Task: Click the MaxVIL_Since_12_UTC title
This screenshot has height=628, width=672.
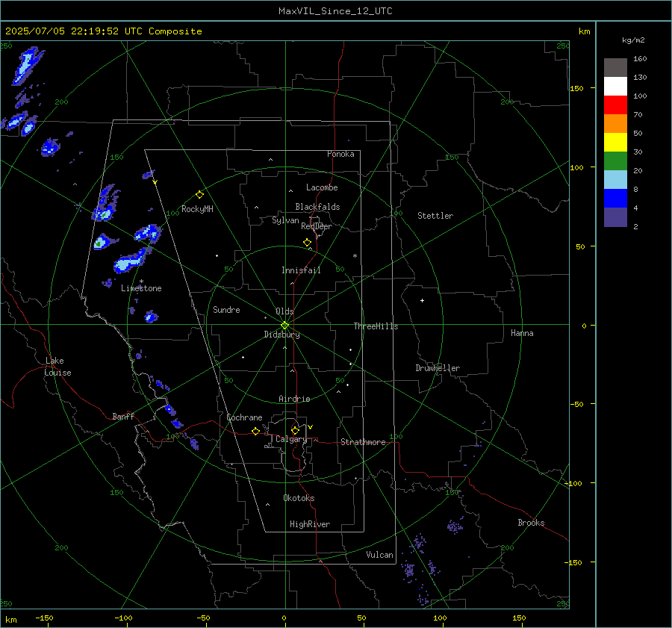Action: pos(335,11)
